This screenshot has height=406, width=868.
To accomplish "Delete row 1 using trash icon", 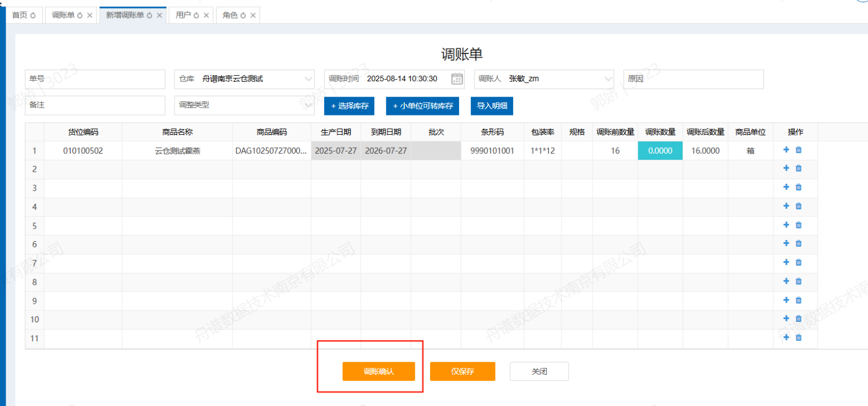I will pos(799,150).
